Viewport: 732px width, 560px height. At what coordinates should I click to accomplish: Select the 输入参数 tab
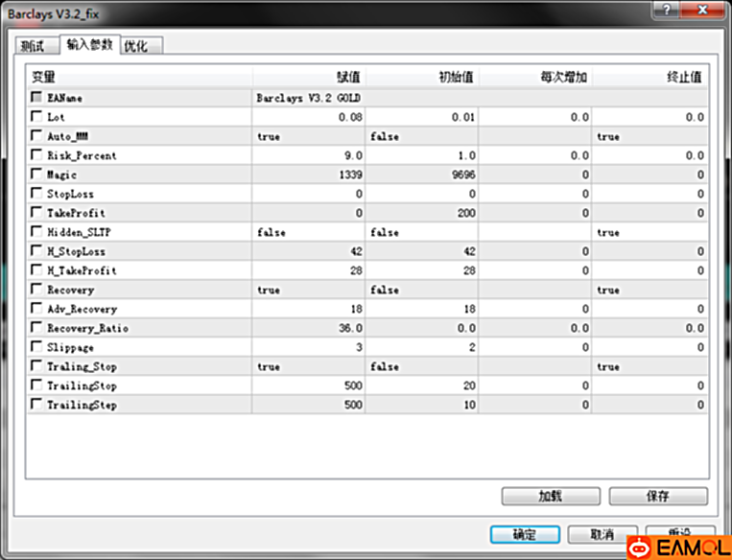[x=89, y=45]
